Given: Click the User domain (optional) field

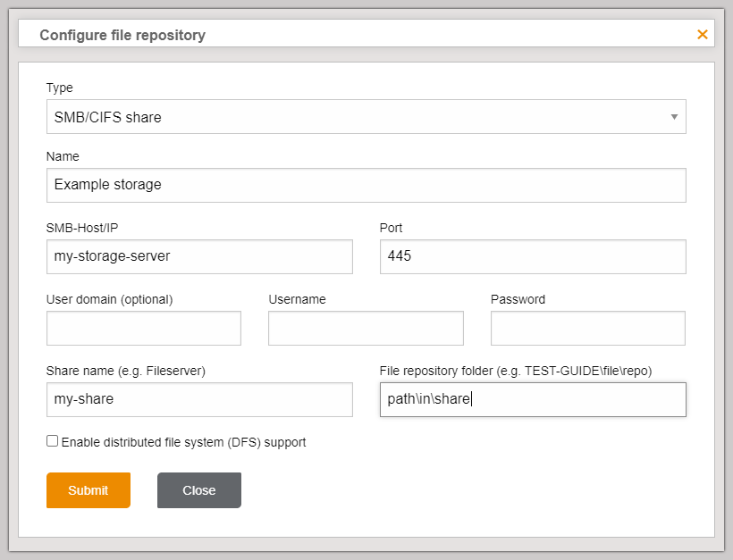Looking at the screenshot, I should coord(143,328).
